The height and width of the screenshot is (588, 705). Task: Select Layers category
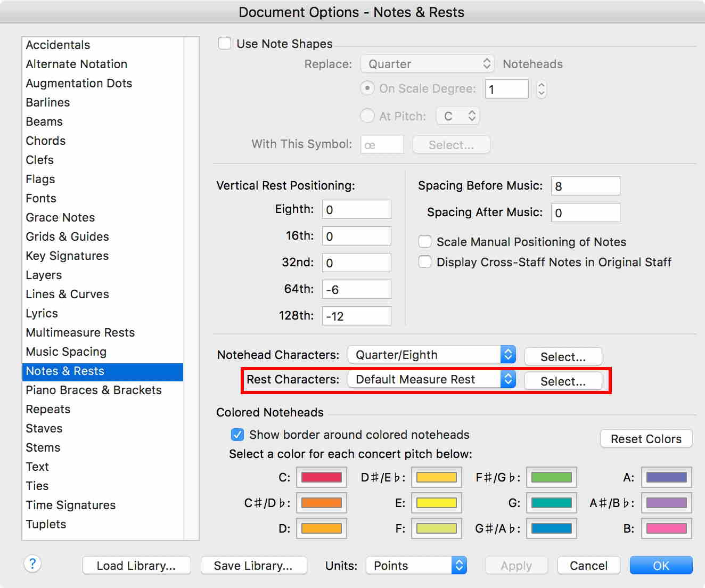click(103, 275)
